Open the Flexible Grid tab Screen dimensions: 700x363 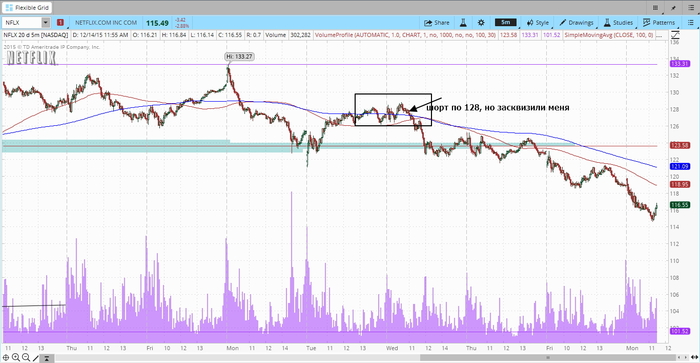coord(28,7)
